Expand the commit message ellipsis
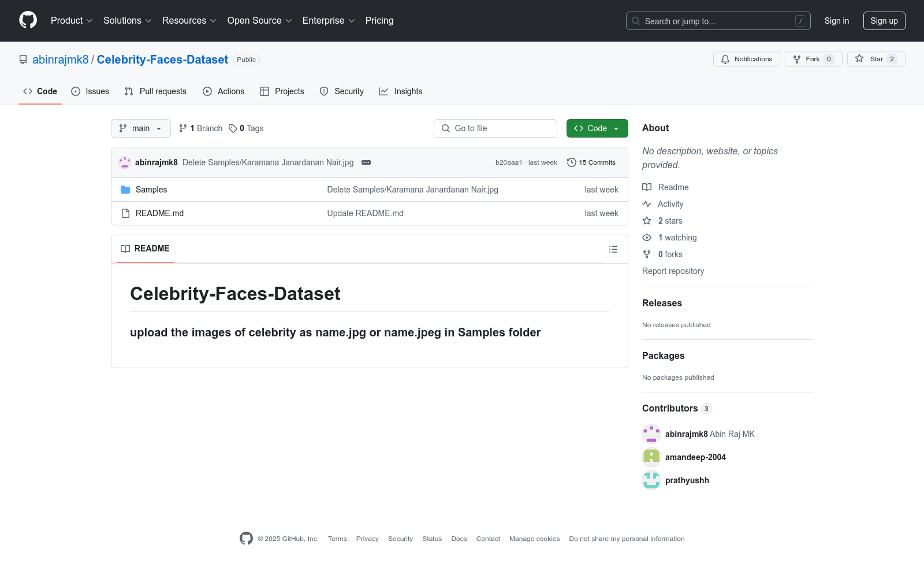The height and width of the screenshot is (578, 924). click(366, 162)
